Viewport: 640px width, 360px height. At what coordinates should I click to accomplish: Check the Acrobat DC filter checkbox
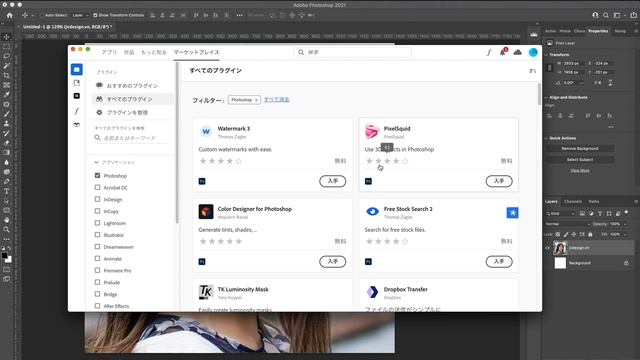97,187
